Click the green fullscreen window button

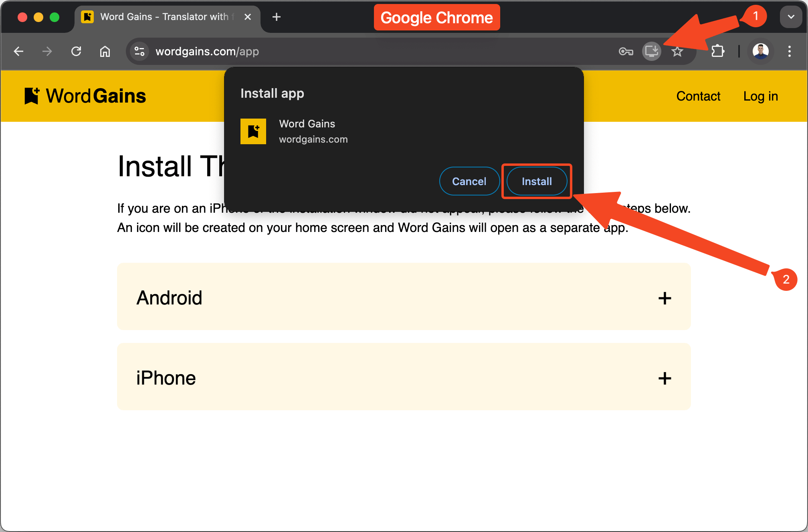click(x=55, y=17)
